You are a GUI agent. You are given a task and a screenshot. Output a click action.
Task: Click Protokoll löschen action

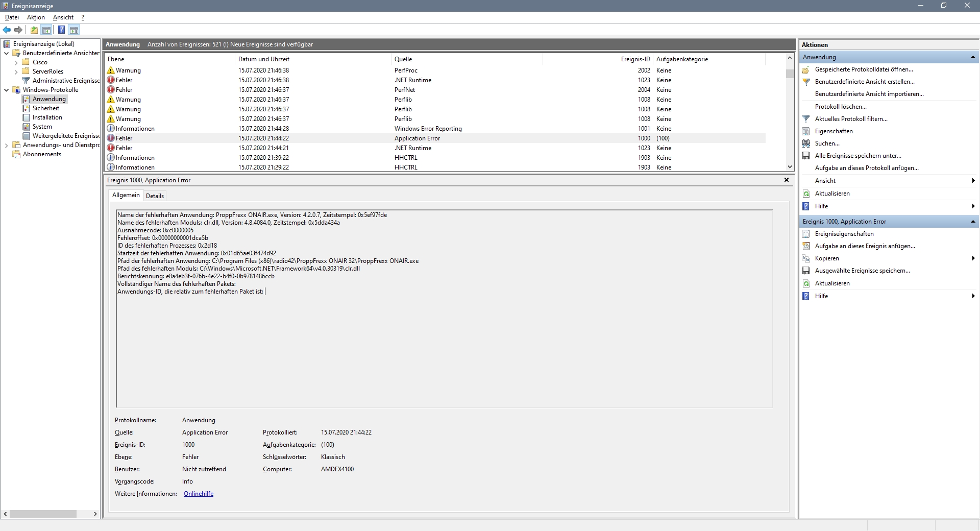click(841, 107)
